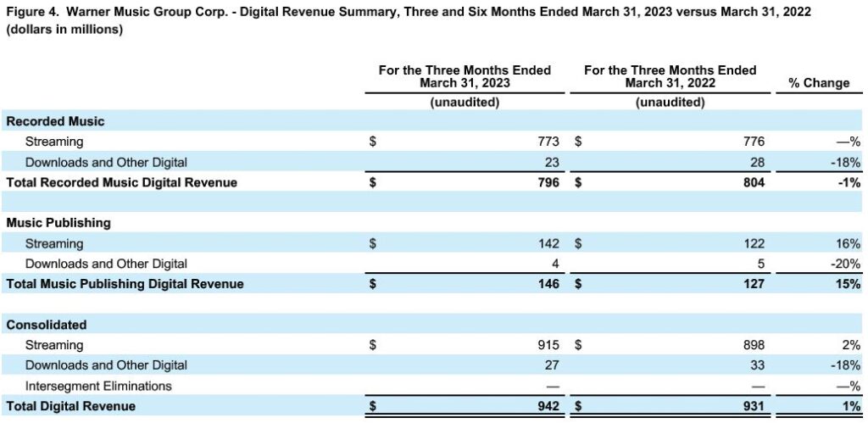Select the total value 942
Viewport: 868px width, 423px height.
pos(548,406)
